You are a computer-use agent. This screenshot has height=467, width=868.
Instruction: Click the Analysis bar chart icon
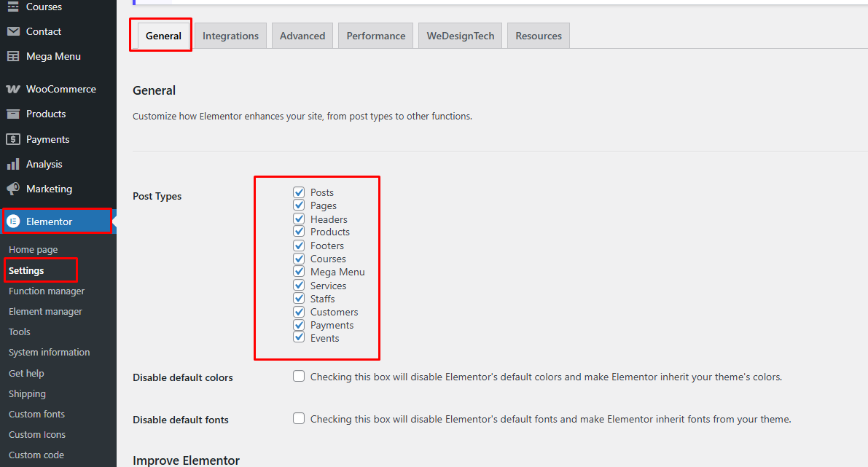pyautogui.click(x=12, y=165)
